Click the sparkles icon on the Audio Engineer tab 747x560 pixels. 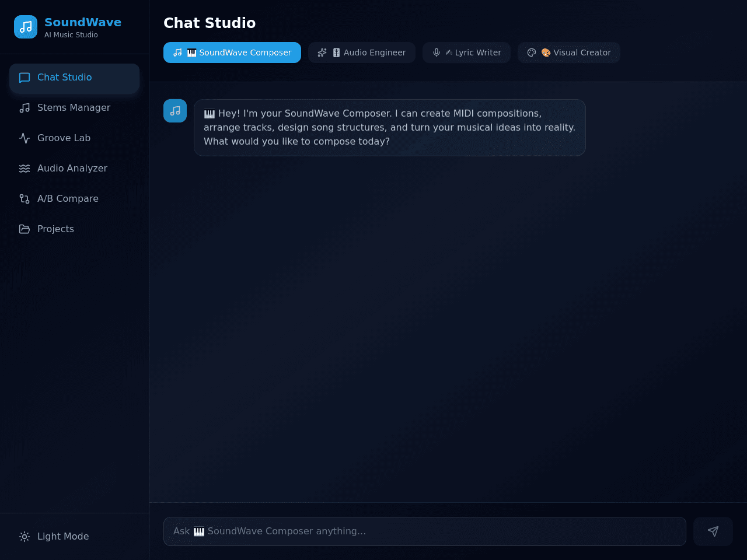[x=322, y=52]
